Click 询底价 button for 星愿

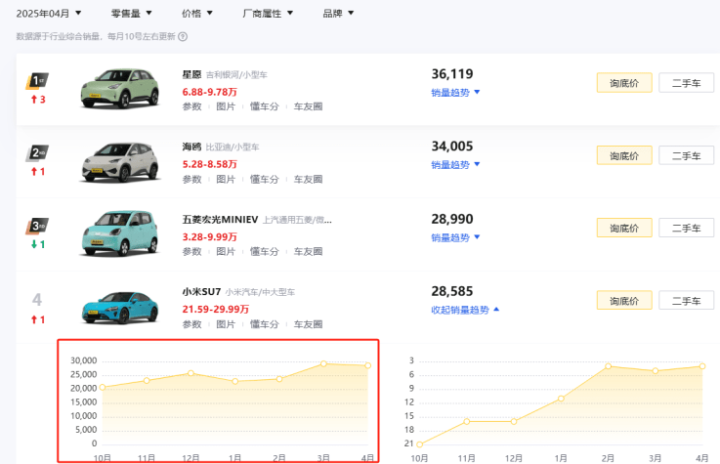click(x=624, y=83)
